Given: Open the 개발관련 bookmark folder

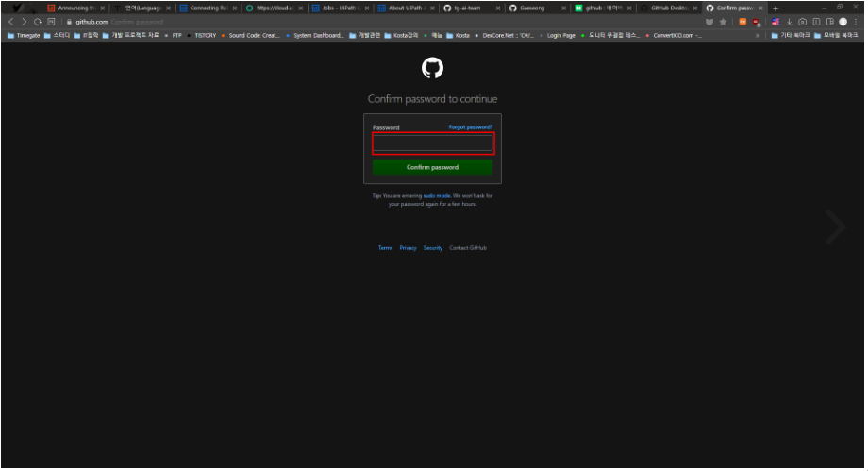Looking at the screenshot, I should 365,36.
